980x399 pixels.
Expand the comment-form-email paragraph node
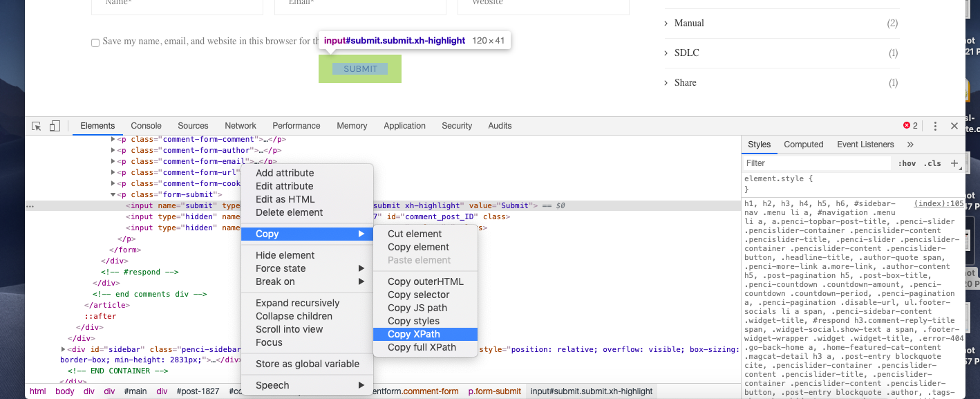pos(113,161)
